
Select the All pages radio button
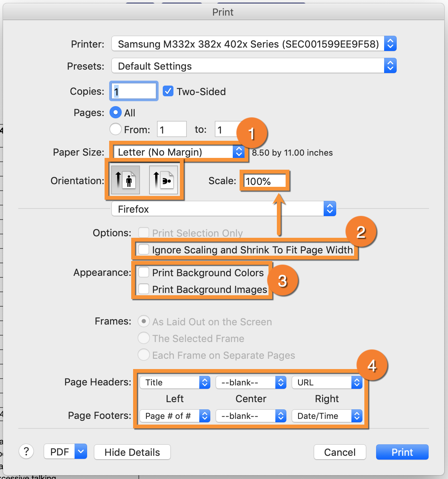(x=116, y=113)
